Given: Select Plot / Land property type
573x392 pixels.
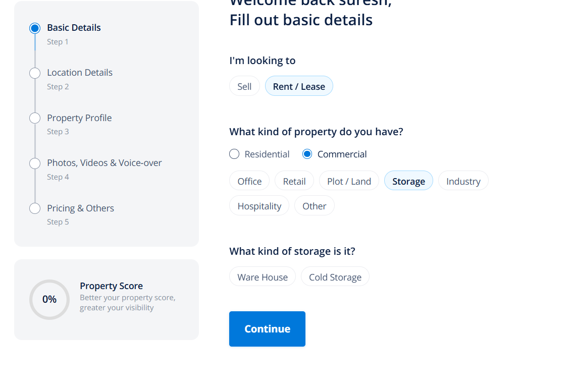Looking at the screenshot, I should coord(349,181).
